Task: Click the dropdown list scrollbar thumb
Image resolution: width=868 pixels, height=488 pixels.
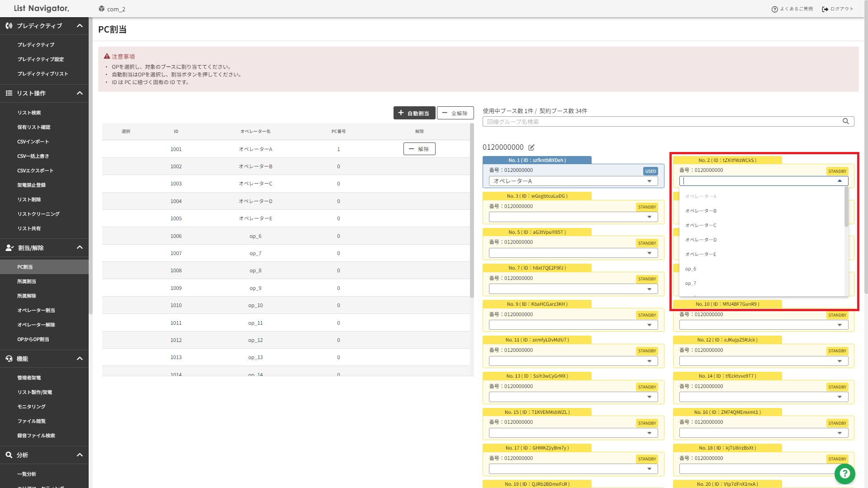Action: click(846, 207)
